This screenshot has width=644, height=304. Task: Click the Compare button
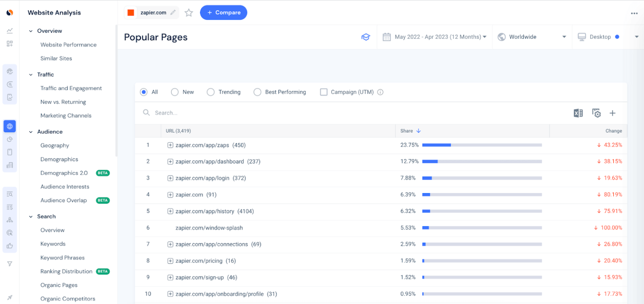[223, 13]
